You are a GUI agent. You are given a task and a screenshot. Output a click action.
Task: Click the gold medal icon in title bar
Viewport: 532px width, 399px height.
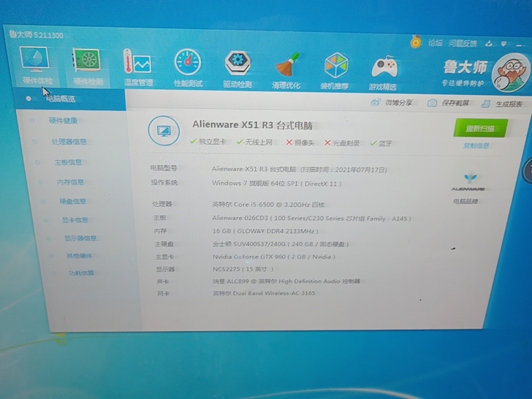click(416, 42)
